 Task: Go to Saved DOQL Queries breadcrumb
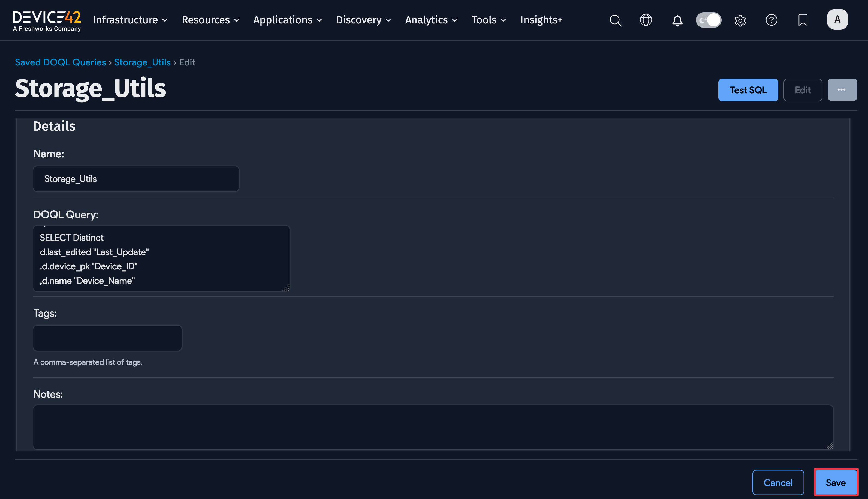(60, 62)
